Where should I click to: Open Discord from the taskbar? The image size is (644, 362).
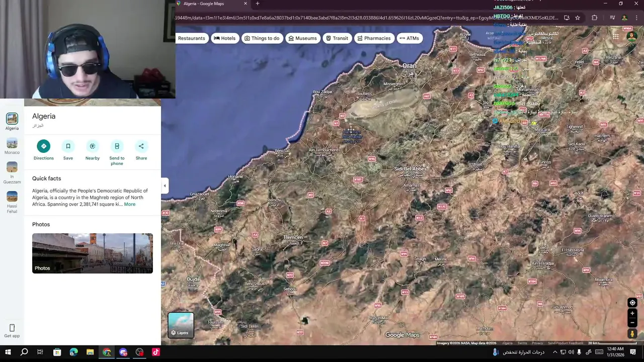[x=123, y=352]
